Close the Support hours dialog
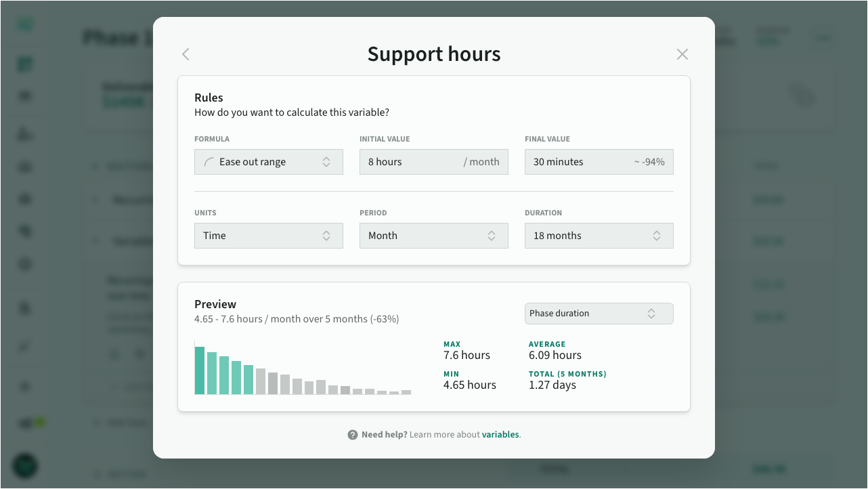 coord(682,54)
